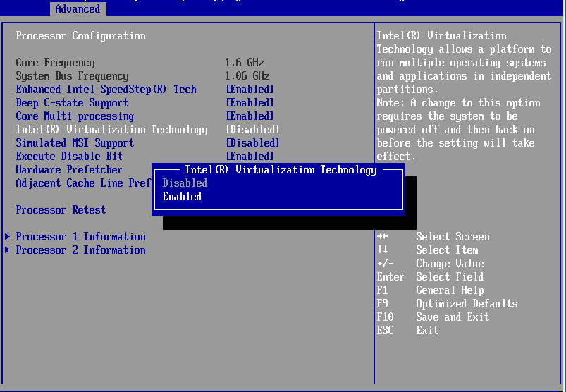Select Processor Retest option
Screen dimensions: 566x392
click(61, 210)
